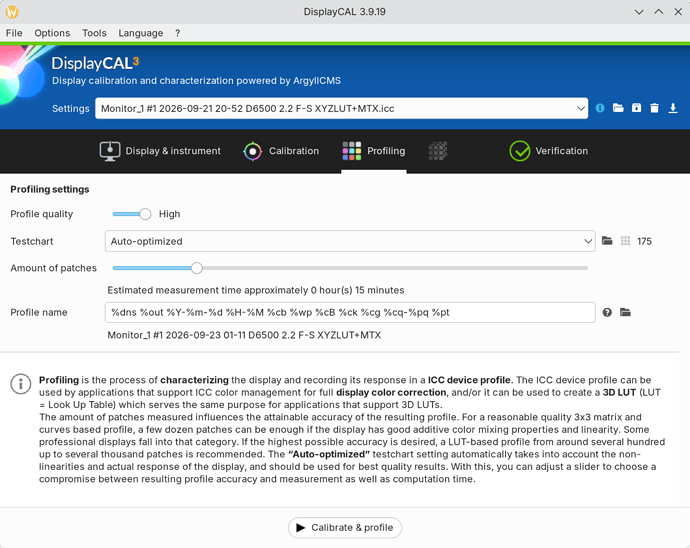Viewport: 690px width, 548px height.
Task: Load settings file via folder icon in header
Action: pos(618,108)
